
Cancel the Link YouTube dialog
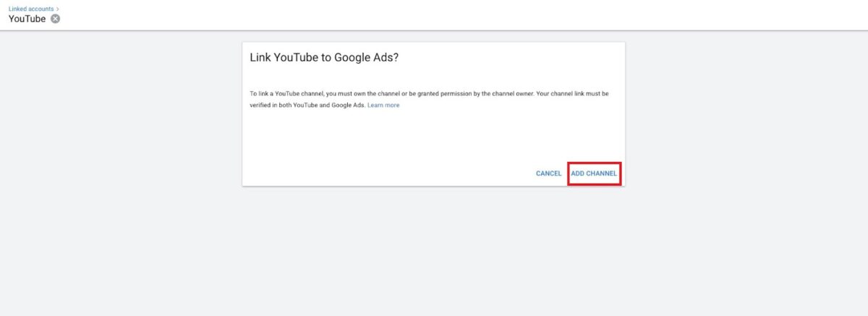coord(548,174)
